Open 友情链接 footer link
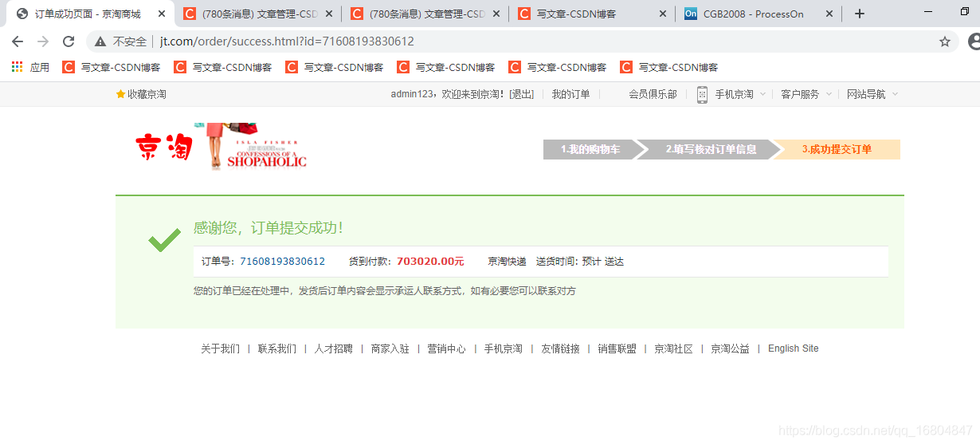Screen dimensions: 980x445 (x=561, y=349)
